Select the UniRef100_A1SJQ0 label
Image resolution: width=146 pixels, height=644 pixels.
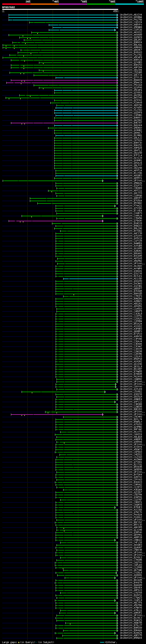pyautogui.click(x=131, y=279)
